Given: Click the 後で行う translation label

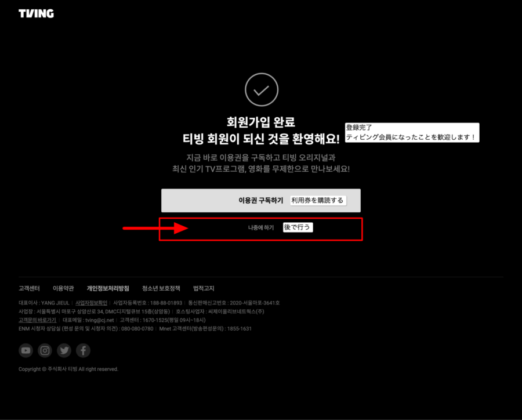Looking at the screenshot, I should click(x=298, y=227).
